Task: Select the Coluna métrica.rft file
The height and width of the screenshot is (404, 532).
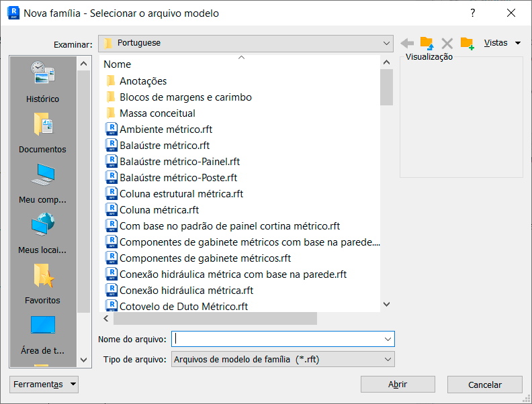Action: click(x=159, y=210)
